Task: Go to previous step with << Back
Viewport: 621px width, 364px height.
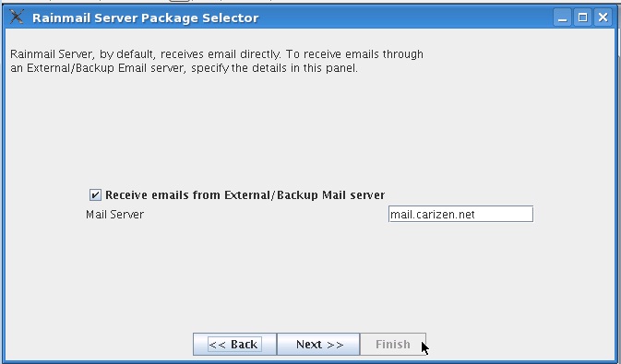Action: (x=234, y=345)
